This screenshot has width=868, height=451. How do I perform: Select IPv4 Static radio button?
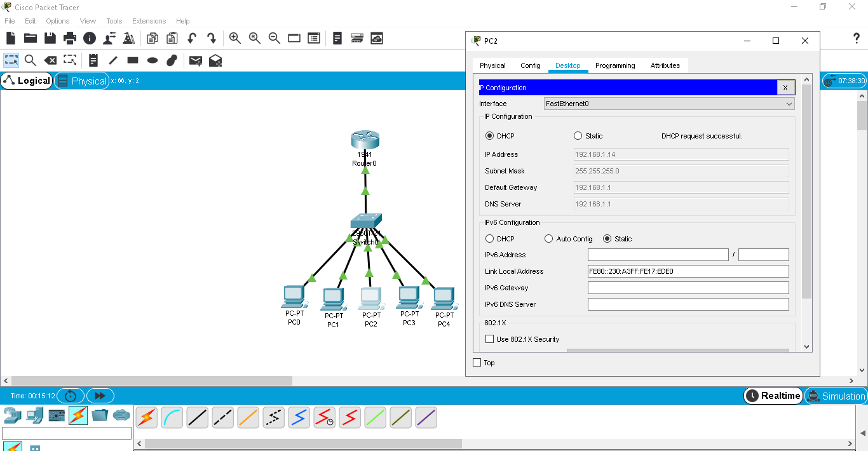(x=578, y=136)
